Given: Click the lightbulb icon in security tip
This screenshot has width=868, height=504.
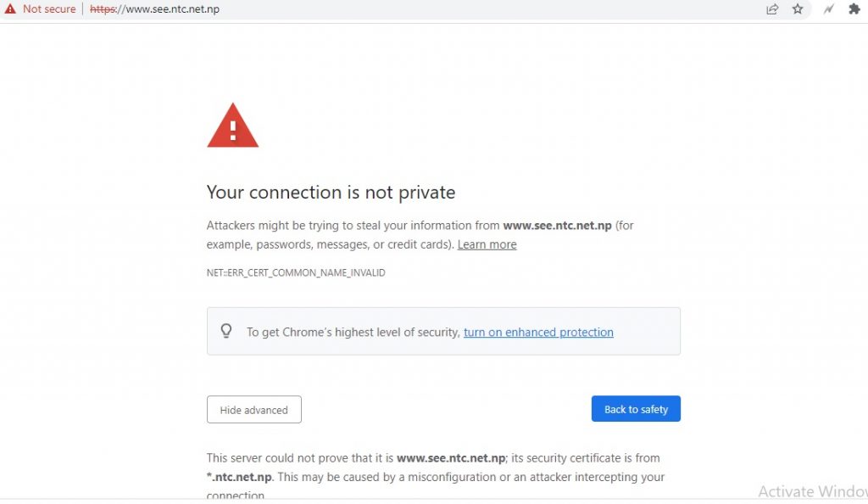Looking at the screenshot, I should (x=225, y=331).
